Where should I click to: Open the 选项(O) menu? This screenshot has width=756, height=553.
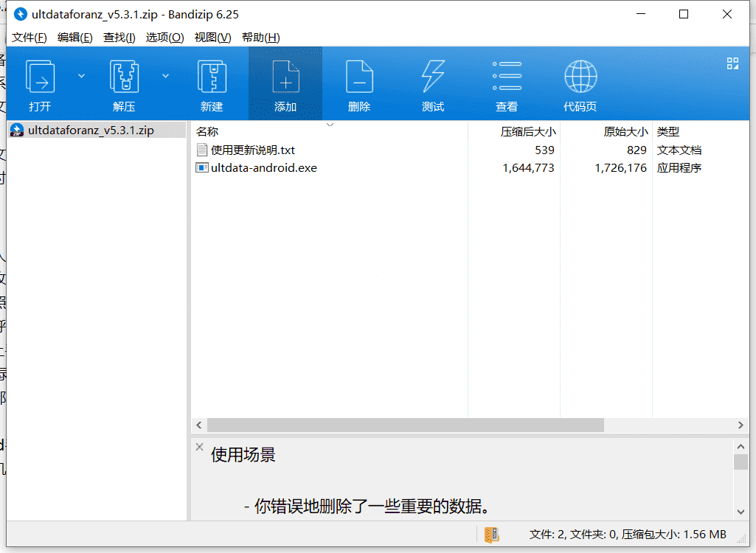click(x=165, y=38)
